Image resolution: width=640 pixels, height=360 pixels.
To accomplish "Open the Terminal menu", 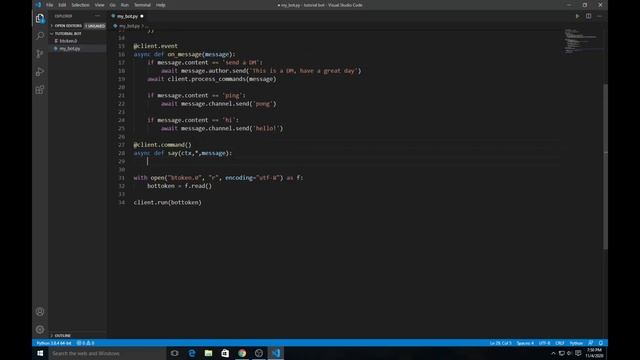I will coord(142,5).
